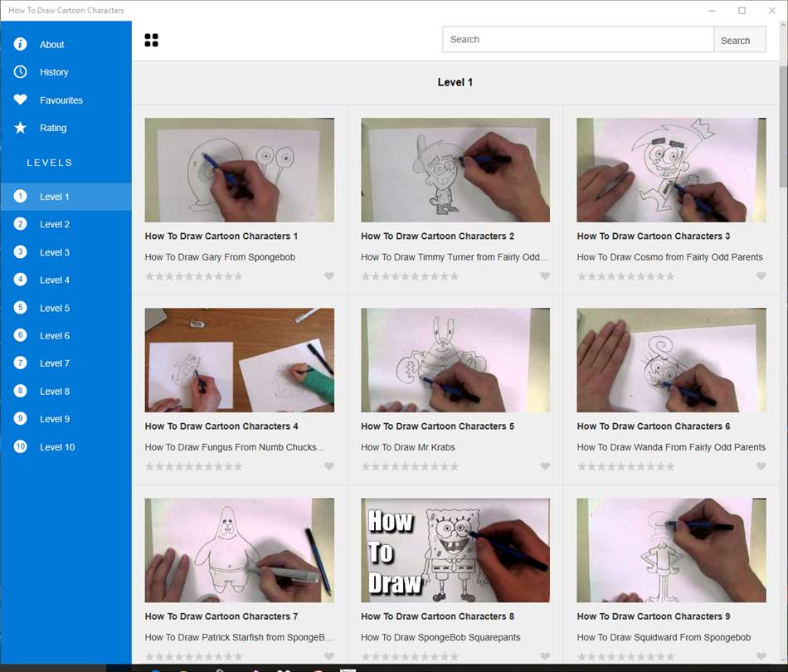Select Level 5 in the sidebar
Screen dimensions: 788x672
66,308
